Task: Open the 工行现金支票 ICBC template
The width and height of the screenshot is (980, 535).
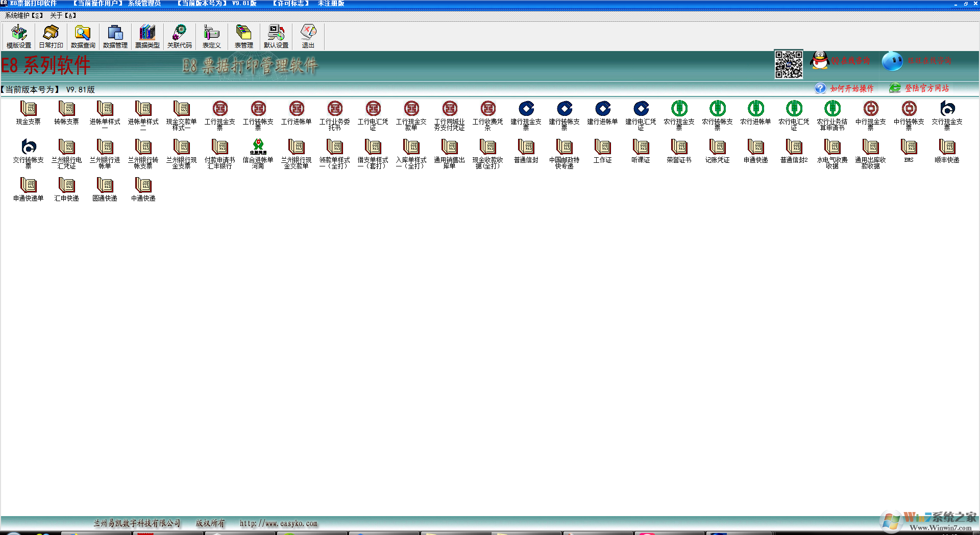Action: (220, 115)
